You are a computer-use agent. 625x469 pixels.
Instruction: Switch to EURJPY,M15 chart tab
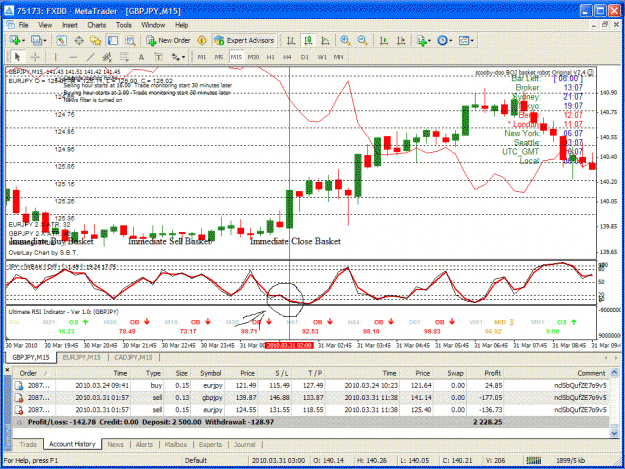click(x=81, y=357)
